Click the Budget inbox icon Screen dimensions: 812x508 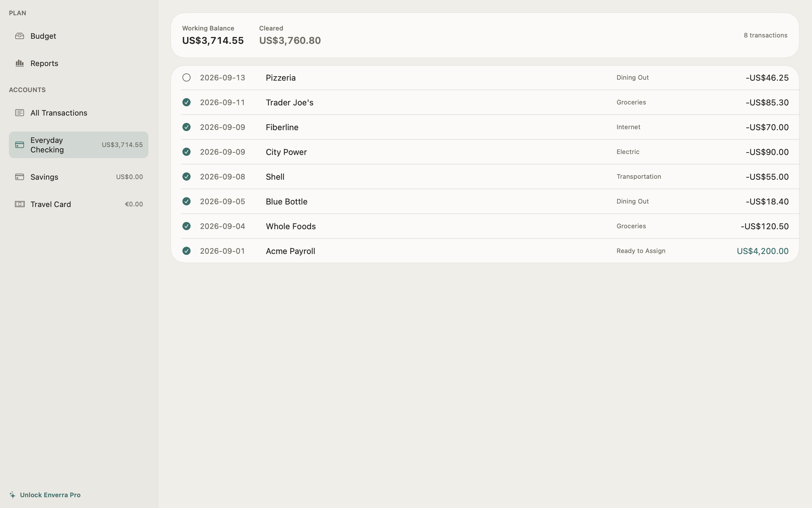(19, 36)
